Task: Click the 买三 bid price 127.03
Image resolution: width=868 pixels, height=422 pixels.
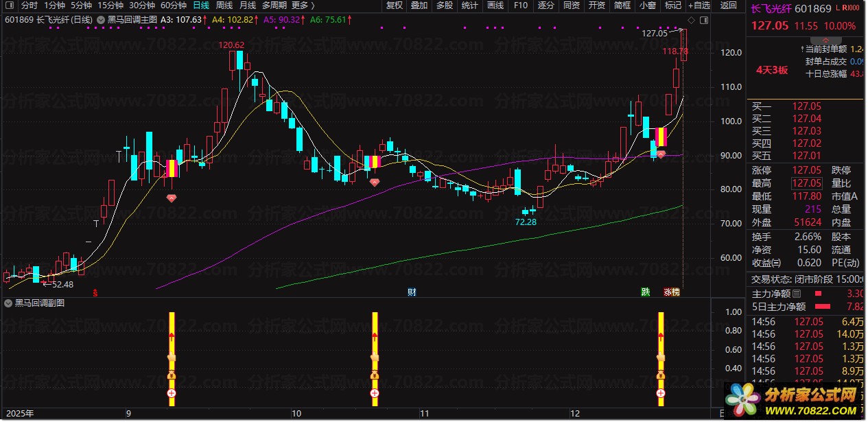Action: tap(806, 131)
